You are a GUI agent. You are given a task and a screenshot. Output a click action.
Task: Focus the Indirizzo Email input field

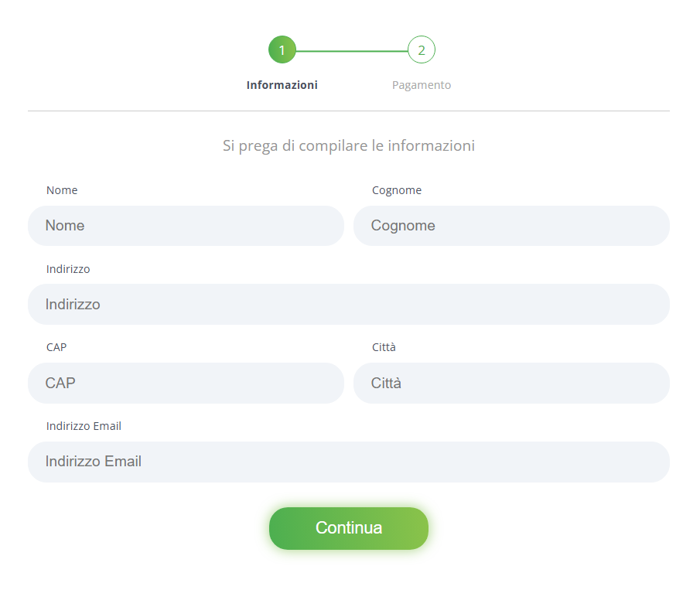pos(349,462)
